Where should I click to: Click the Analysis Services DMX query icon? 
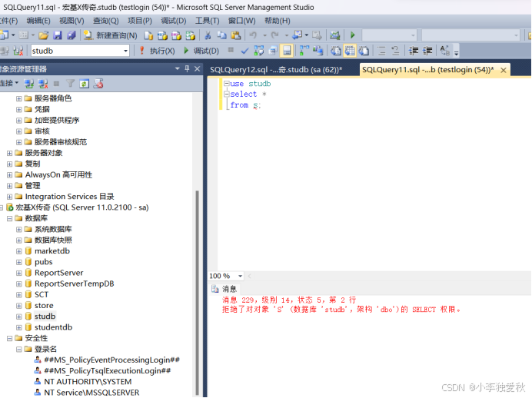176,35
